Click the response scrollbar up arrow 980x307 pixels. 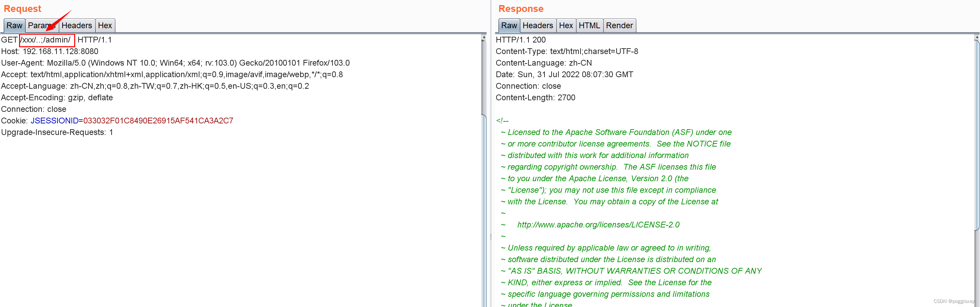coord(977,37)
